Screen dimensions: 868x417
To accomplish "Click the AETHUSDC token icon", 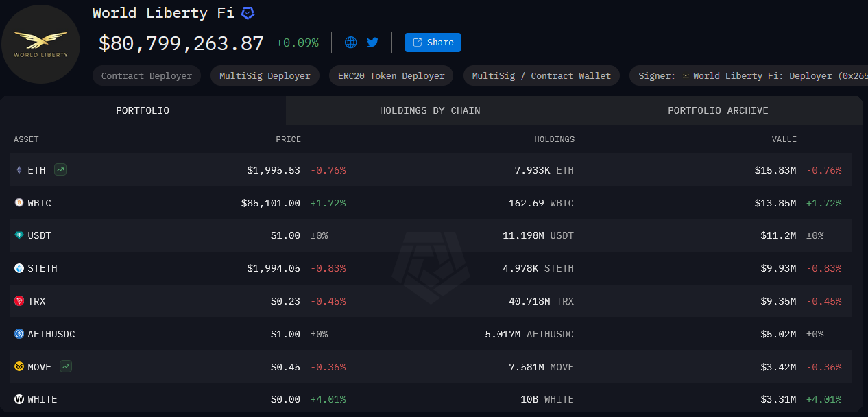I will pyautogui.click(x=19, y=333).
